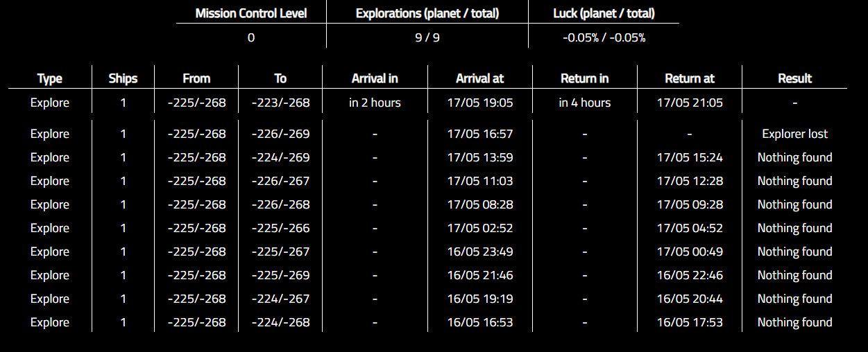Open destination coordinates -223/-268
Image resolution: width=868 pixels, height=352 pixels.
pyautogui.click(x=280, y=103)
